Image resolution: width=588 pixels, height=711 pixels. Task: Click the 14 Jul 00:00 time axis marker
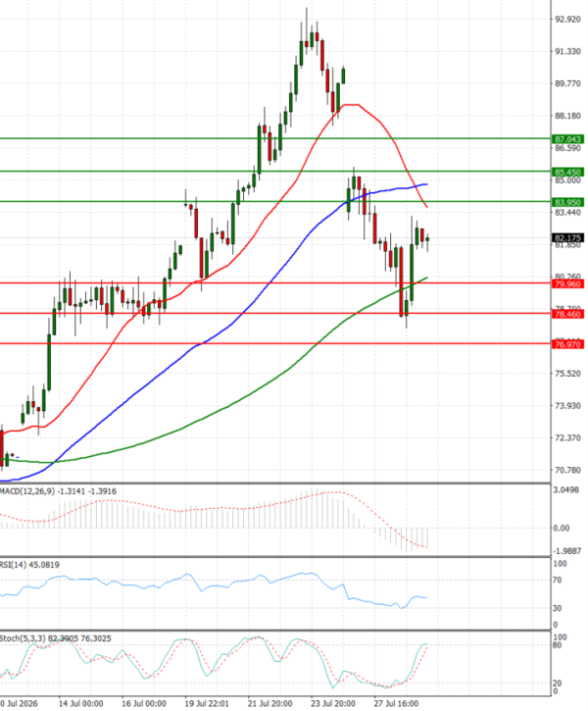[80, 703]
